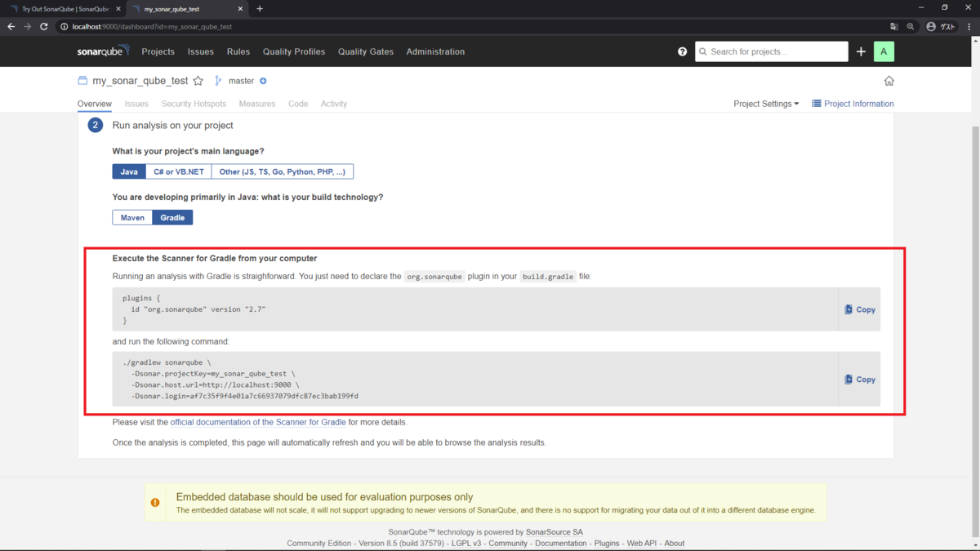Screen dimensions: 980x551
Task: Switch to the Activity tab
Action: pyautogui.click(x=334, y=104)
